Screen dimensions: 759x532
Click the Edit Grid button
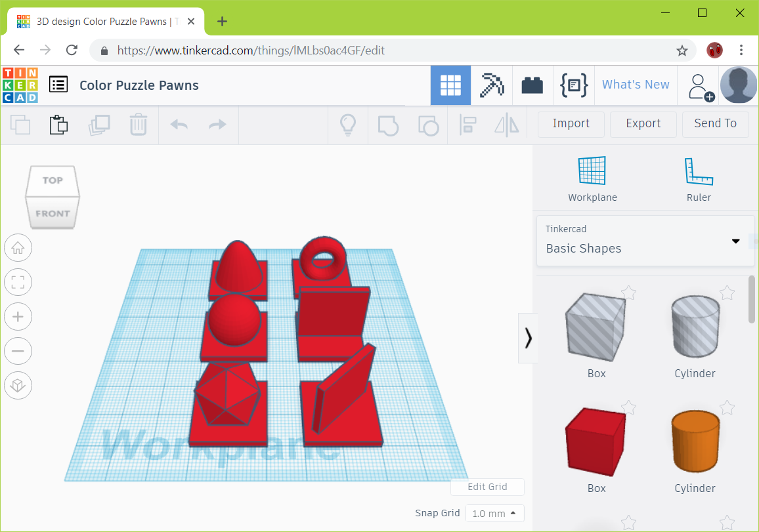[x=487, y=487]
